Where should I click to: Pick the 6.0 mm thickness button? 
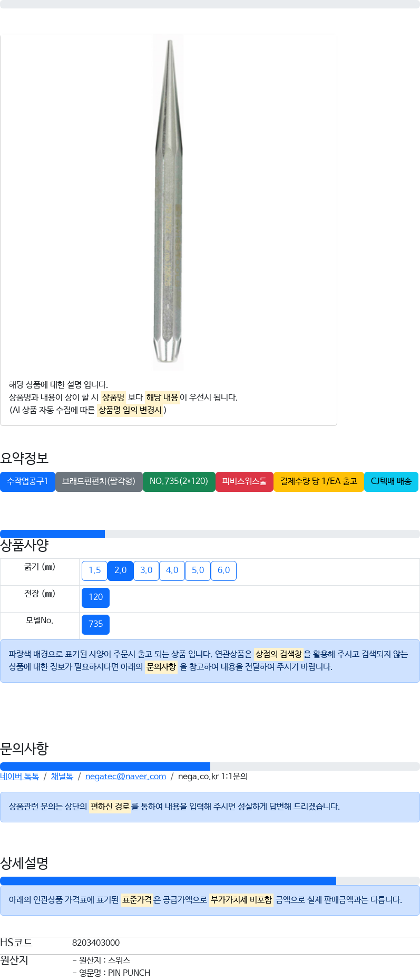point(223,570)
